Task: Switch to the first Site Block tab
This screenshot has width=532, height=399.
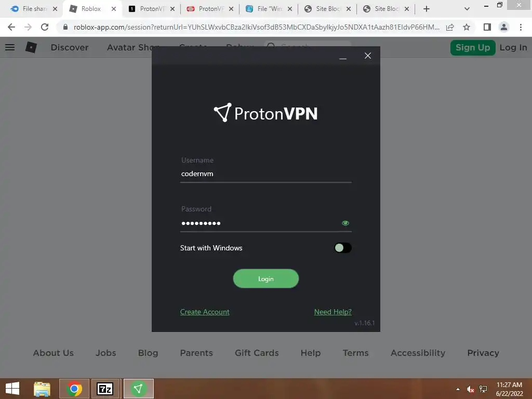Action: (x=327, y=9)
